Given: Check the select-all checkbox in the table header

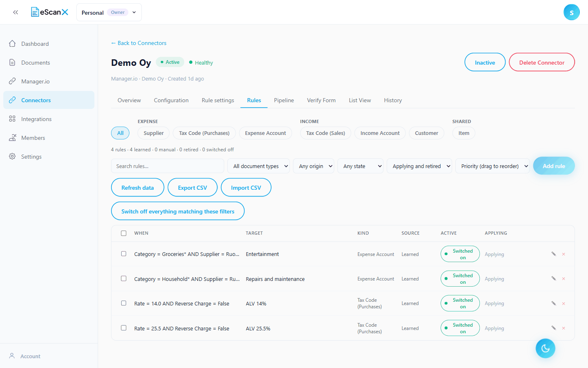Looking at the screenshot, I should point(124,233).
